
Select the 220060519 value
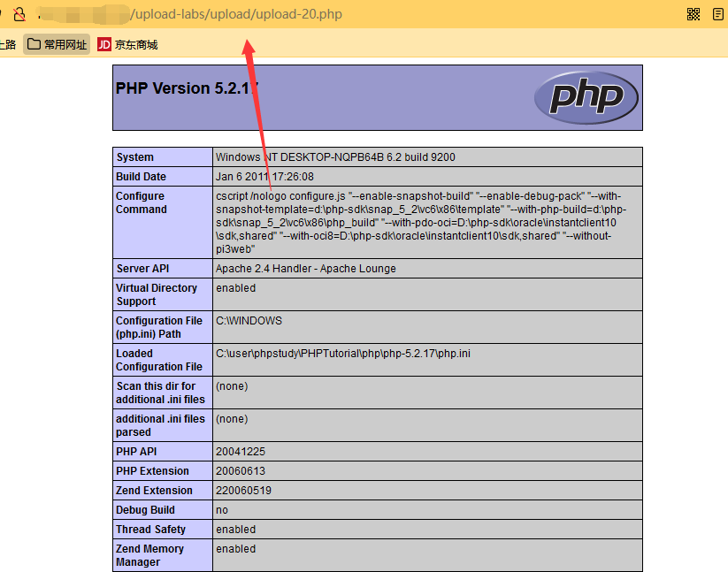(x=243, y=491)
